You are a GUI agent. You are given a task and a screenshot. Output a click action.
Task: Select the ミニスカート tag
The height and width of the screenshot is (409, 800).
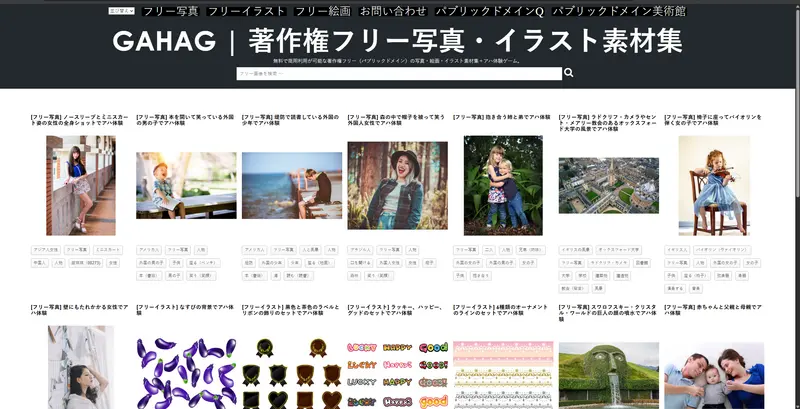pos(108,250)
